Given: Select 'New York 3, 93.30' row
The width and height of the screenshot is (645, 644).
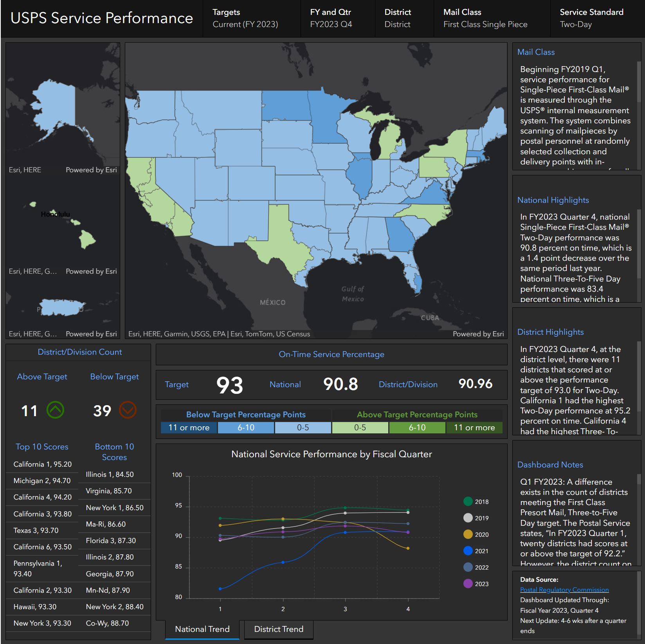Looking at the screenshot, I should tap(42, 623).
